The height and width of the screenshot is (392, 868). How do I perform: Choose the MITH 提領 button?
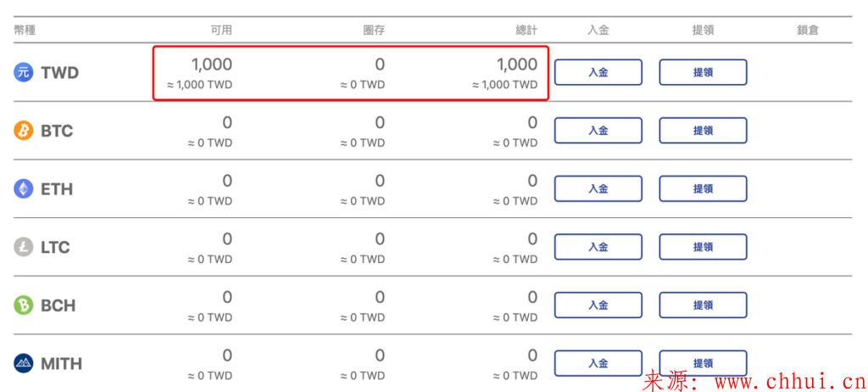(703, 363)
